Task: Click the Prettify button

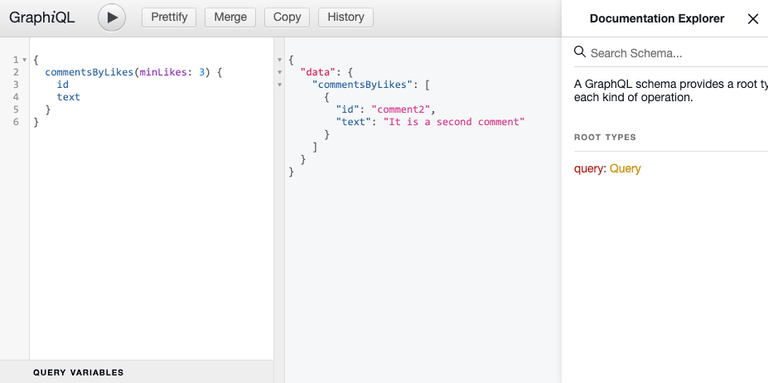Action: [x=169, y=17]
